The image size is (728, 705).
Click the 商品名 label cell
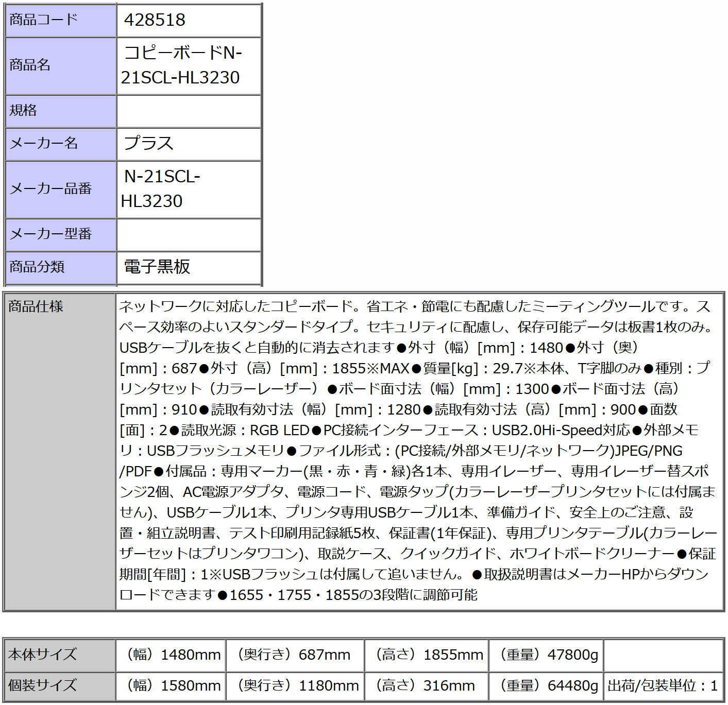tap(61, 66)
